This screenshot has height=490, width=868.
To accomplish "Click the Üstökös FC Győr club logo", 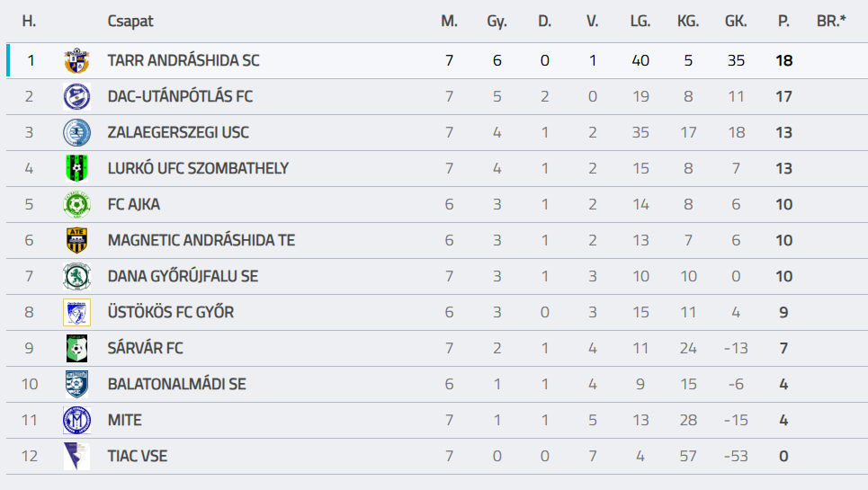I will click(x=76, y=313).
